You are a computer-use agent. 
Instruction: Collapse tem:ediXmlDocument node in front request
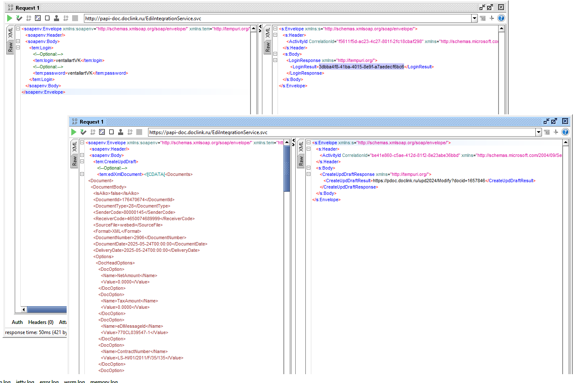tap(82, 174)
